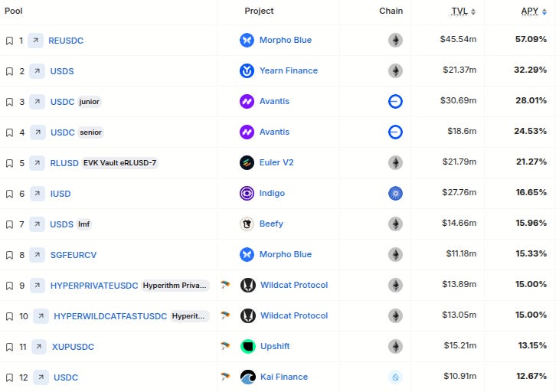Bookmark the RLUSD pool row

coord(10,163)
